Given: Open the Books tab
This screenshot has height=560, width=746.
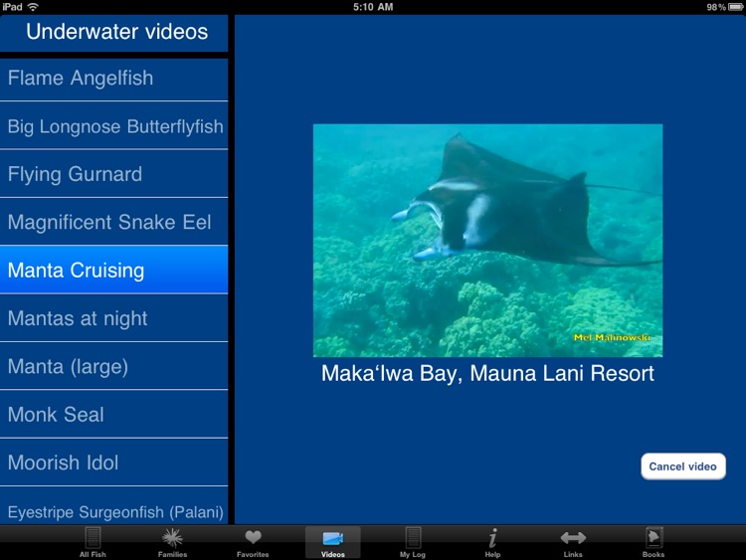Looking at the screenshot, I should tap(653, 542).
